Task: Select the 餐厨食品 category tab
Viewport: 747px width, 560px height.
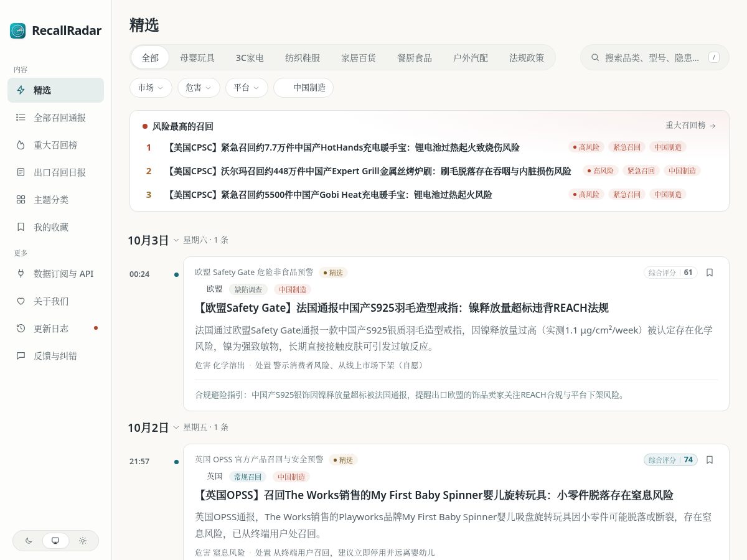Action: pos(415,58)
